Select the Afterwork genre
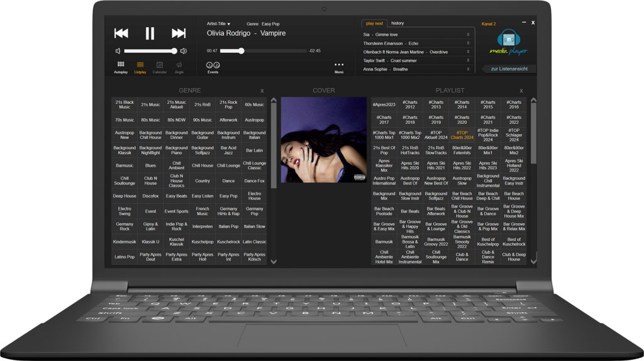This screenshot has width=644, height=361. tap(228, 120)
